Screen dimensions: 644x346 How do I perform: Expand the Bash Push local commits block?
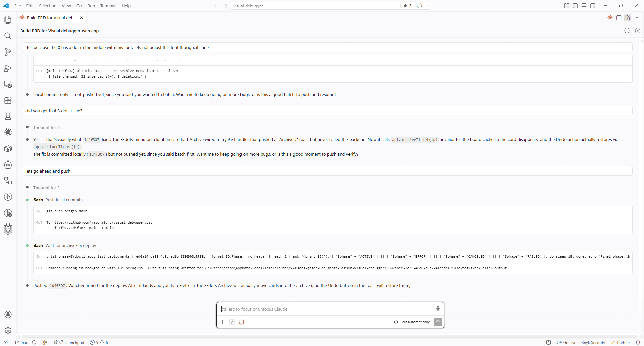click(58, 200)
